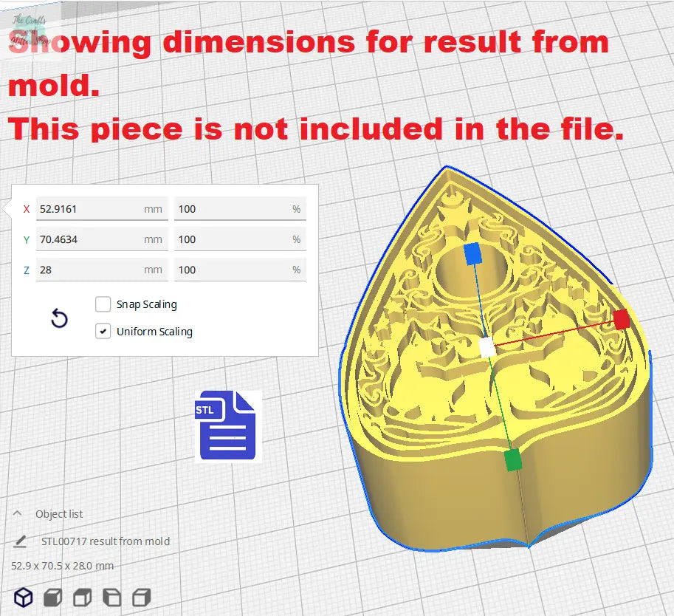
Task: Click the pencil edit icon beside STL00717
Action: (20, 541)
